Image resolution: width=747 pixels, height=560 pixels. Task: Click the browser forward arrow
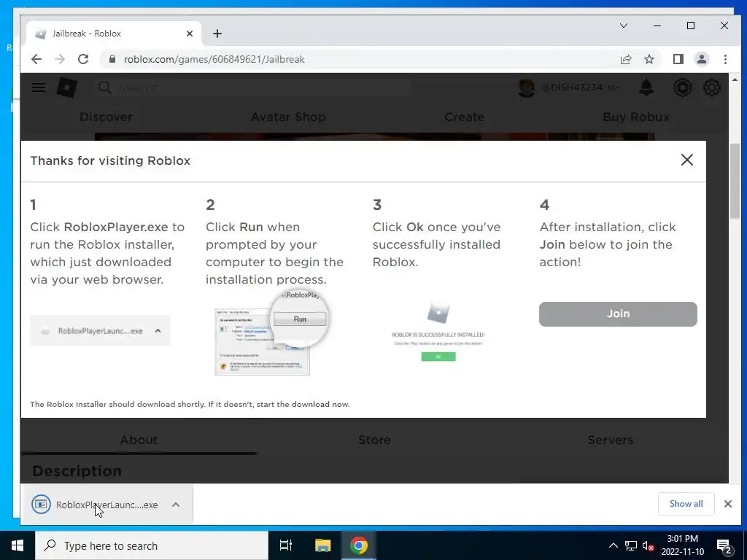coord(60,59)
